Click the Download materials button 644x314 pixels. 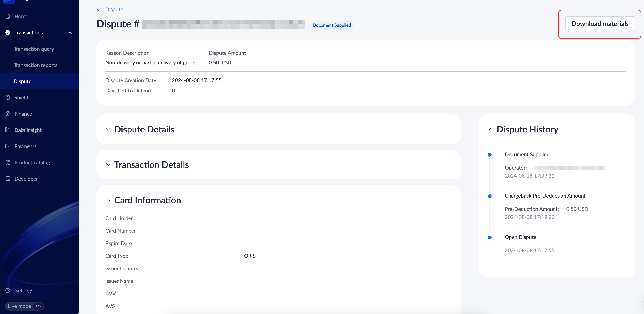pyautogui.click(x=600, y=24)
